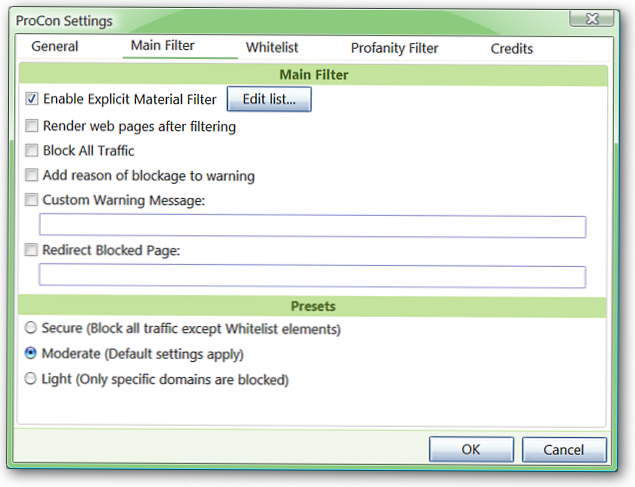Confirm settings with the OK button
This screenshot has height=487, width=635.
point(471,449)
